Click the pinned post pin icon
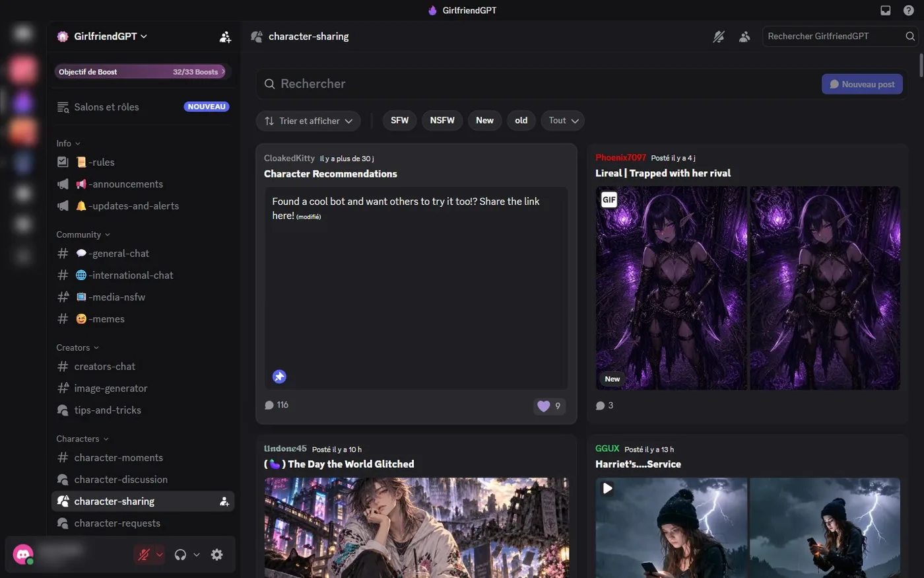The image size is (924, 578). click(x=279, y=377)
